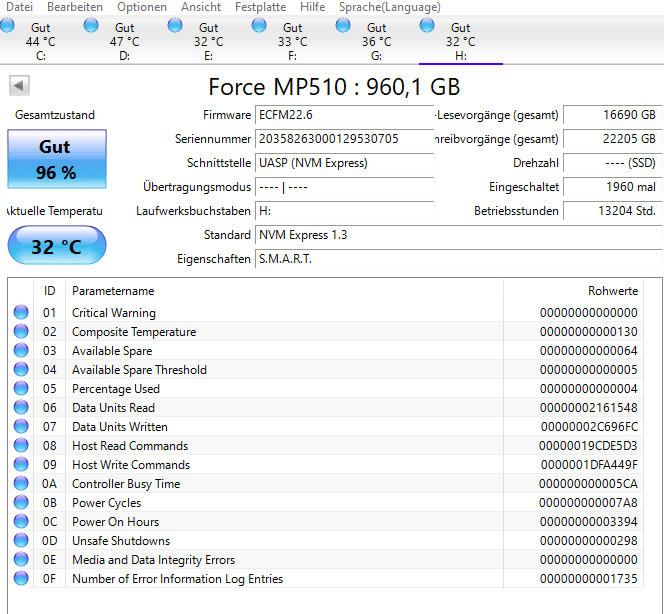Image resolution: width=664 pixels, height=614 pixels.
Task: Select drive D: tab at 47 °C
Action: point(124,41)
